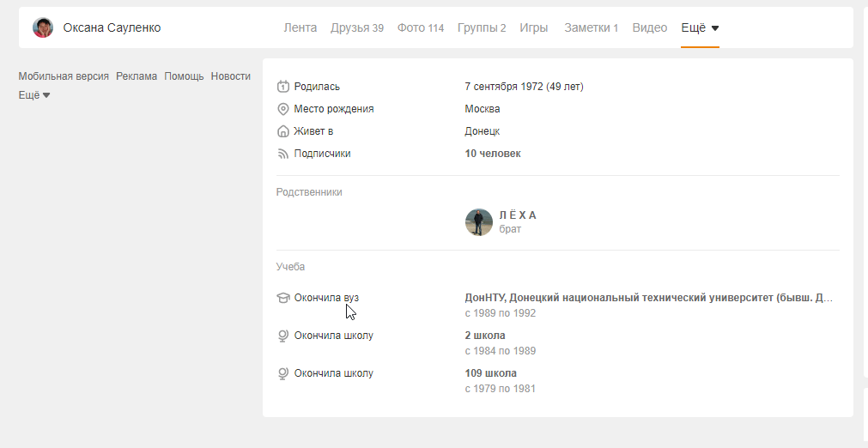The image size is (868, 448).
Task: Click the Мобильная версия link
Action: [x=64, y=76]
